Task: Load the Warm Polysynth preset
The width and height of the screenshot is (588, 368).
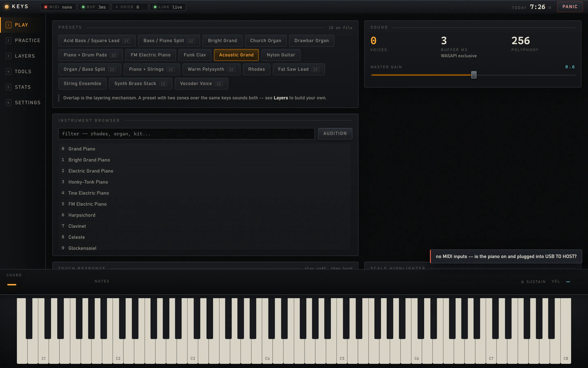Action: click(211, 69)
